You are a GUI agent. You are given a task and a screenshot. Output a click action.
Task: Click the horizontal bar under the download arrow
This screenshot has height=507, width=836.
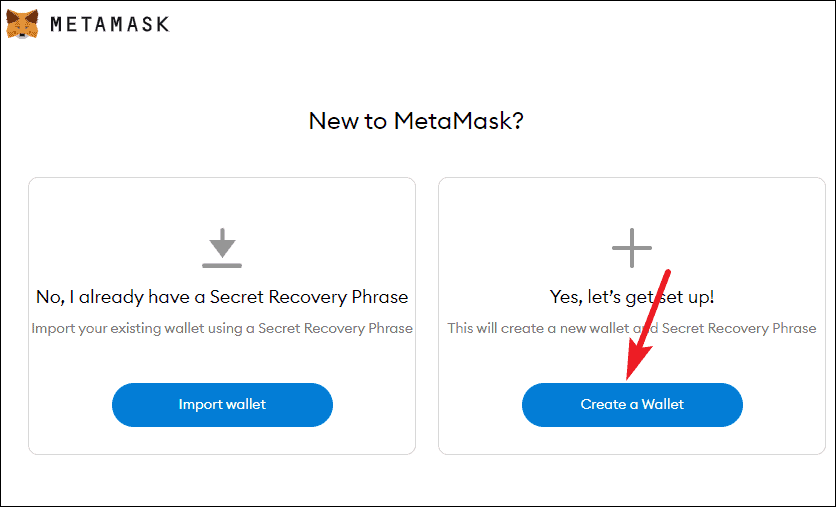click(x=222, y=265)
